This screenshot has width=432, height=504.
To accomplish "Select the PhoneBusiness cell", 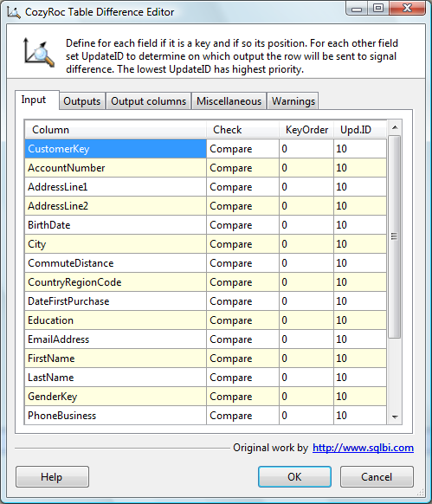I will [x=116, y=416].
